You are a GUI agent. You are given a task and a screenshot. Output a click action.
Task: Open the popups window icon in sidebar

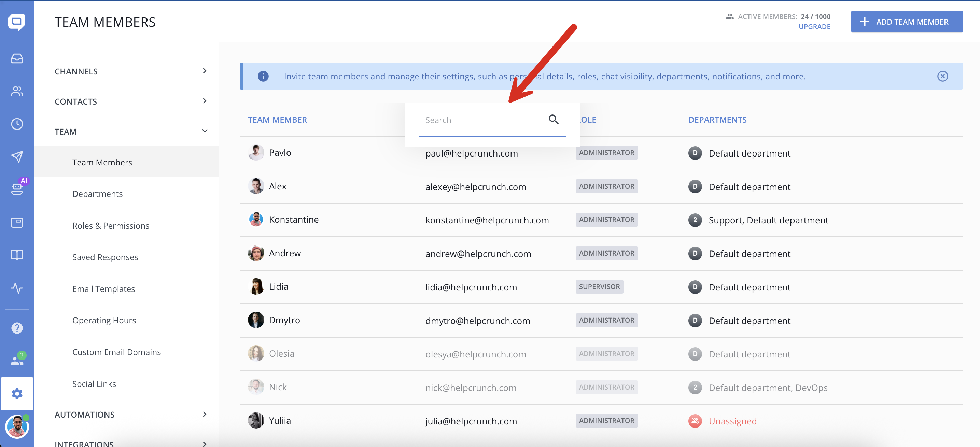(x=17, y=222)
